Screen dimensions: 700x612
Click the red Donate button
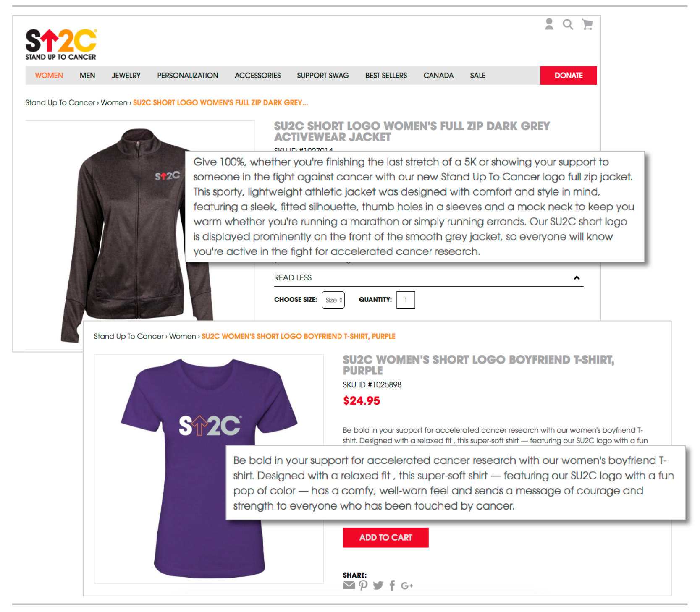[x=569, y=76]
